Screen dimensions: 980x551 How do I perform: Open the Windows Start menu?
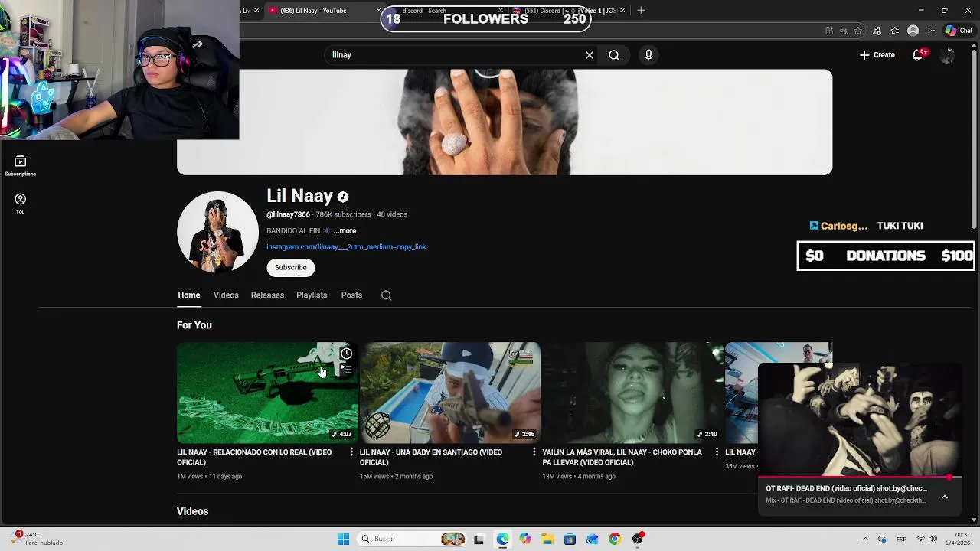pos(343,539)
